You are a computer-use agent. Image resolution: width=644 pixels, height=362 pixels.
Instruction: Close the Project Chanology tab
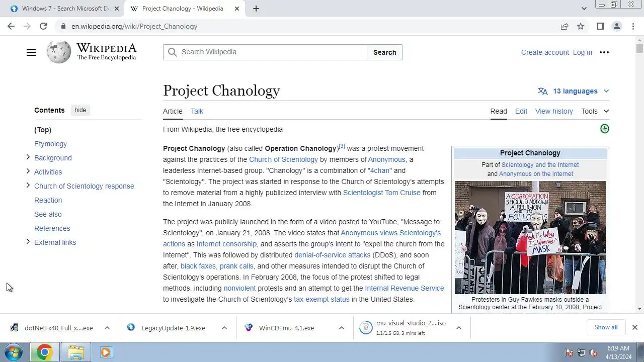[236, 9]
